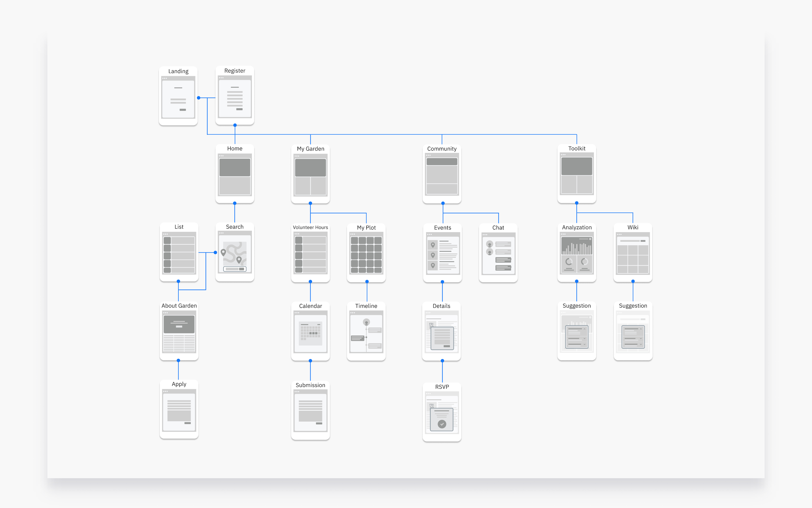
Task: Select the Toolkit wireframe thumbnail
Action: (577, 174)
